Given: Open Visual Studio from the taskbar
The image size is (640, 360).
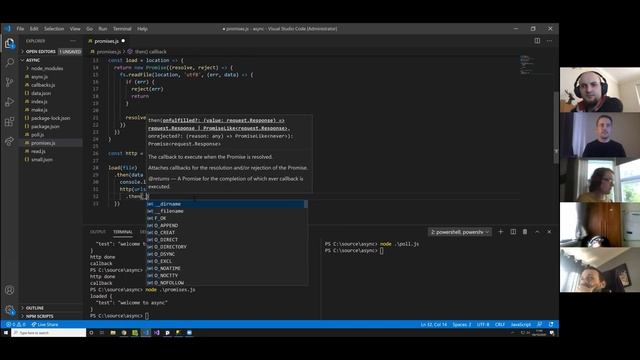Looking at the screenshot, I should pos(157,333).
